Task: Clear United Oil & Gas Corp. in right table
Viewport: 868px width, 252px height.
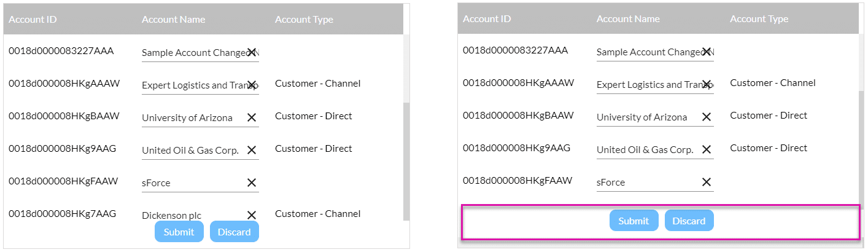Action: click(x=707, y=149)
